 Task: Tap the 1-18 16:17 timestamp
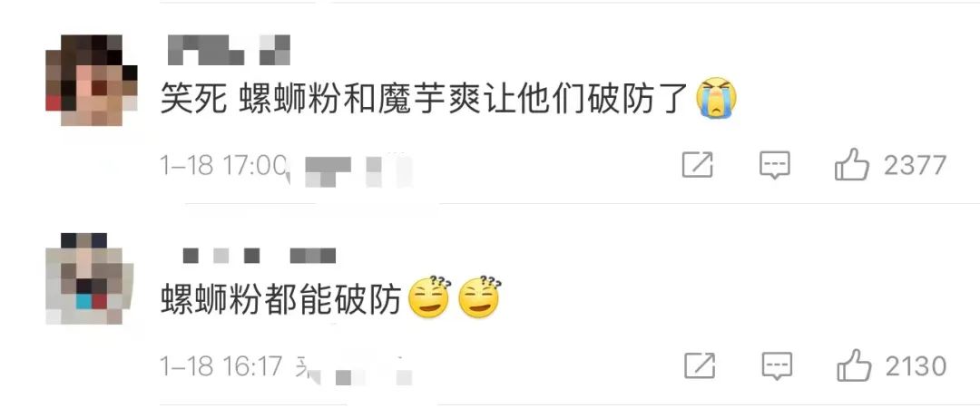click(x=222, y=366)
